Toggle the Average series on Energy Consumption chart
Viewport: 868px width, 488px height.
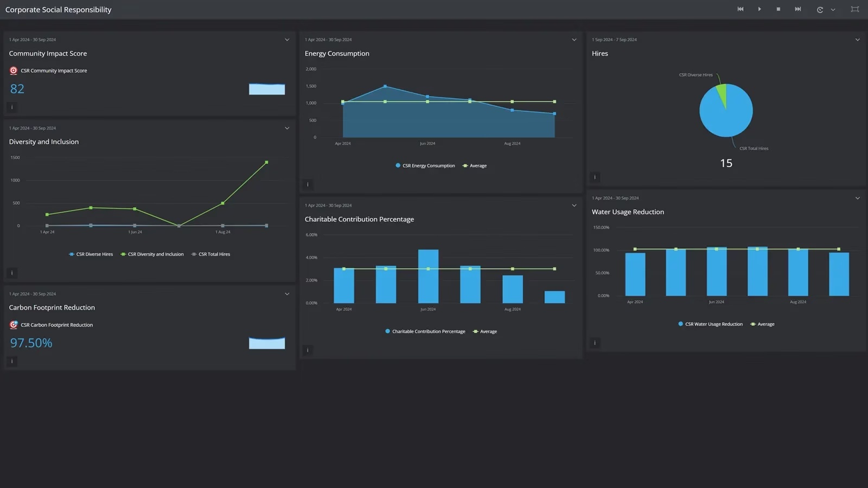(x=474, y=165)
